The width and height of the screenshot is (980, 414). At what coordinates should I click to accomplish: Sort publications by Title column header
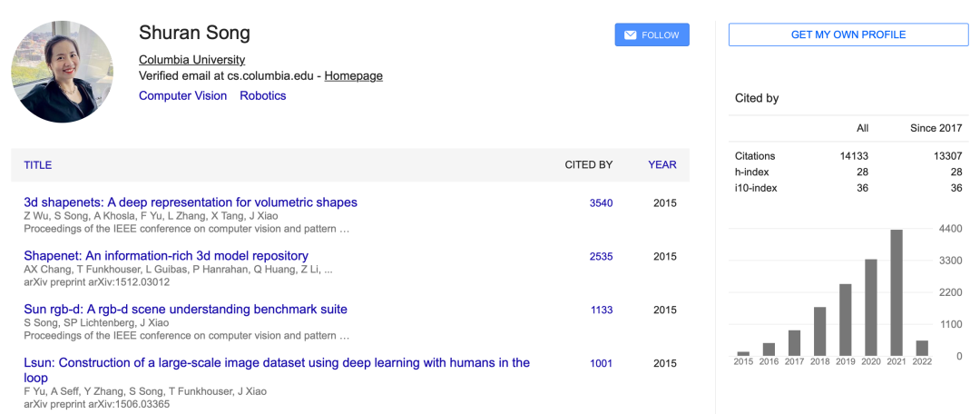pyautogui.click(x=38, y=165)
